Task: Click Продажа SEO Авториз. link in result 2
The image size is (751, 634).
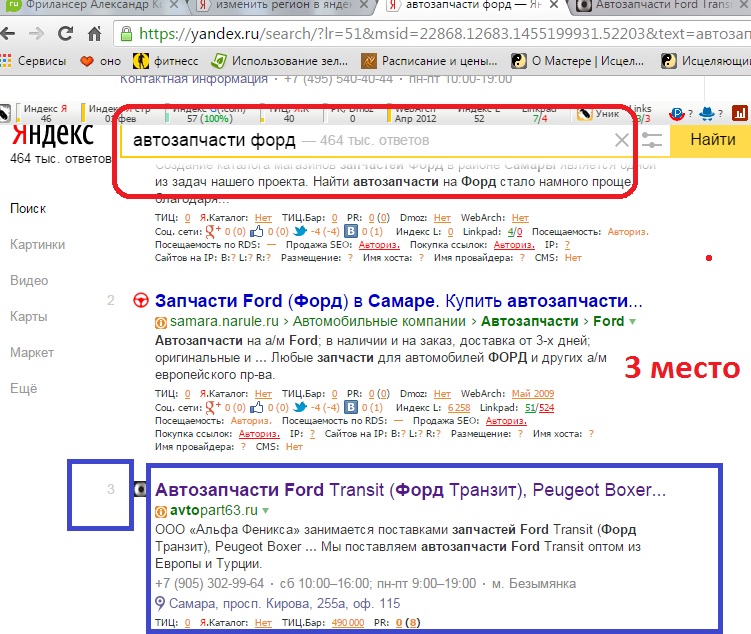Action: coord(506,421)
